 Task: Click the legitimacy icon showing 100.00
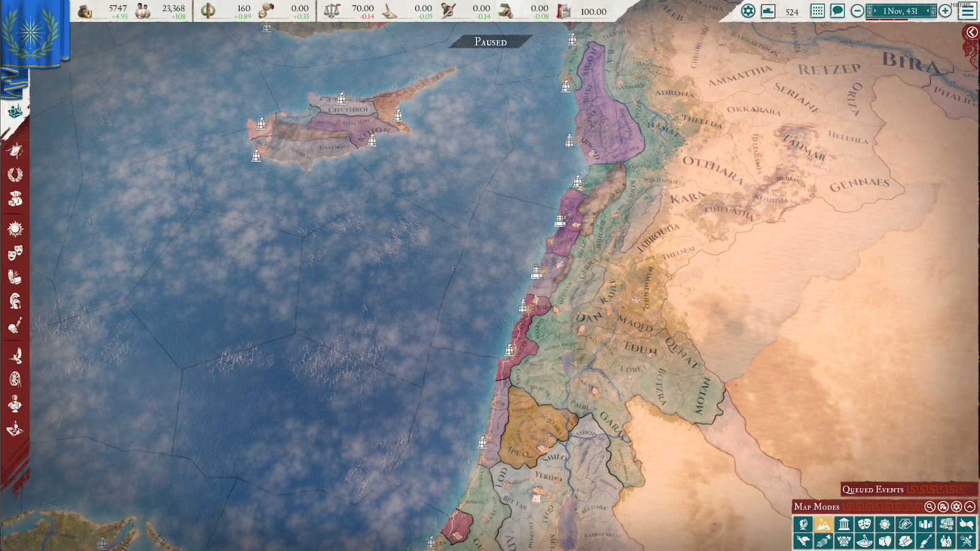pos(563,10)
